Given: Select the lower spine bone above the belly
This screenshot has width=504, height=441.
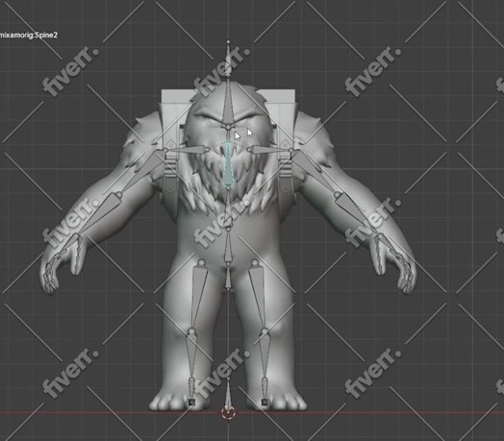Looking at the screenshot, I should [x=228, y=246].
